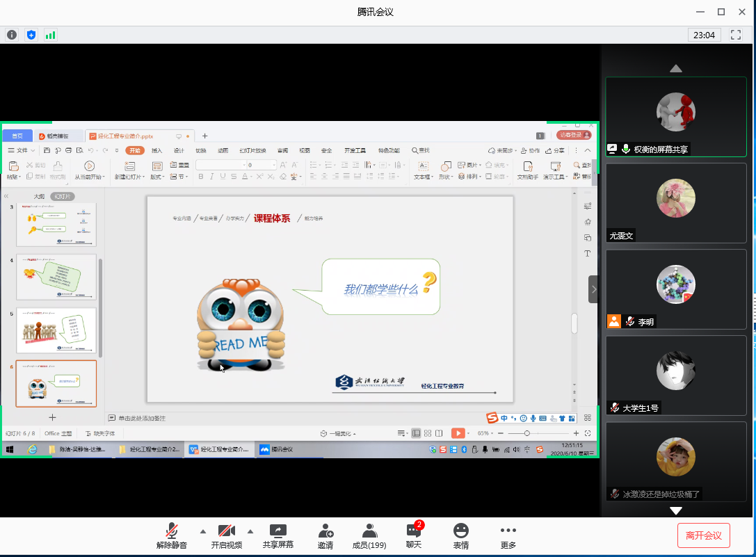Open the Chat (聊天) panel

point(414,536)
